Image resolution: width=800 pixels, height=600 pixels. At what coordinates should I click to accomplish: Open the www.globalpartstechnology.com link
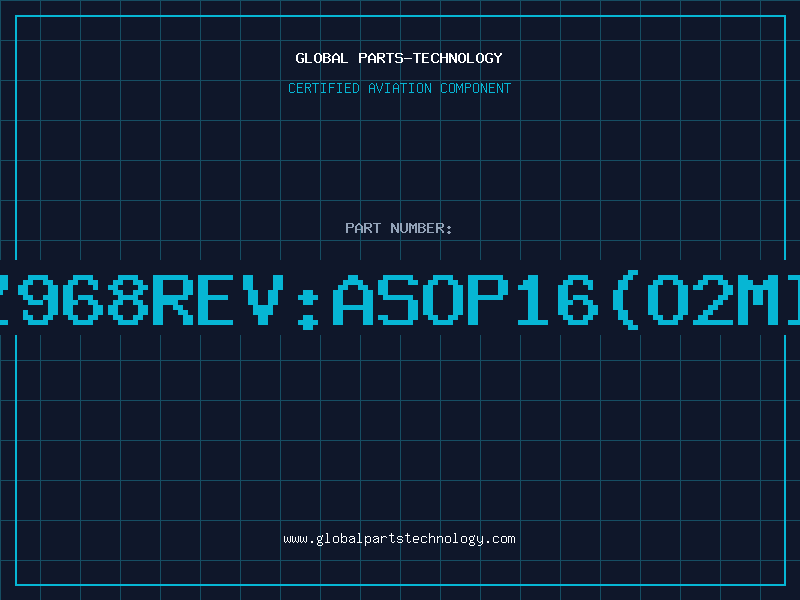399,539
